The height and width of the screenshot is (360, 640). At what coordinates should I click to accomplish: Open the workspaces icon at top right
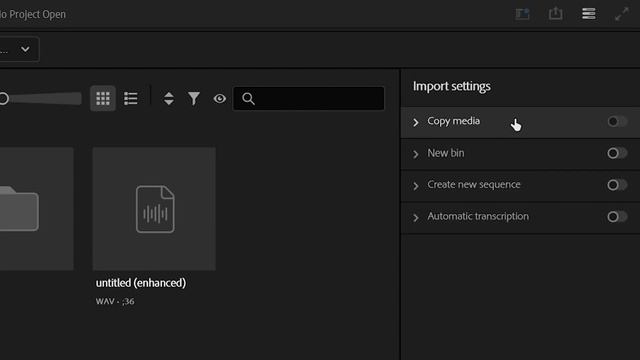[x=522, y=14]
